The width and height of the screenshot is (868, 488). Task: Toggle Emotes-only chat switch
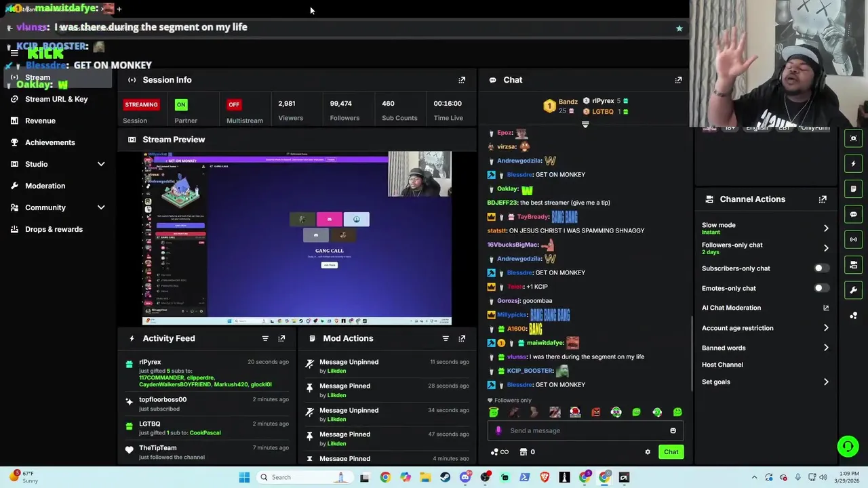(821, 288)
